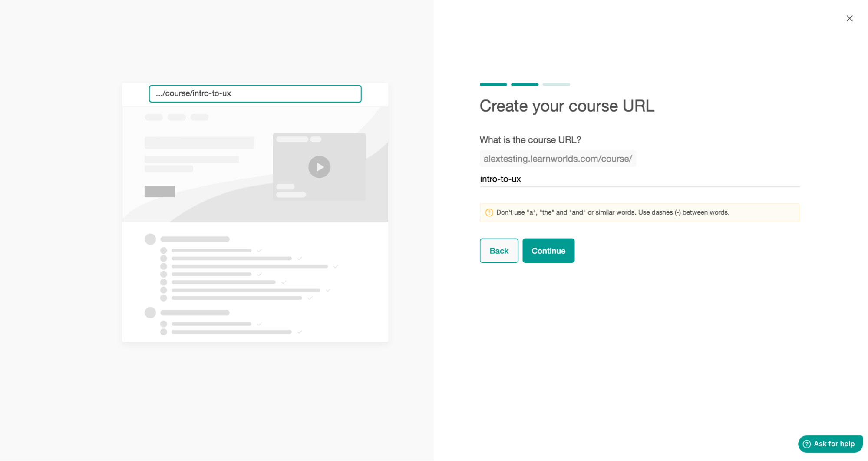Select the URL bar showing .../course/intro-to-ux in preview
Image resolution: width=868 pixels, height=461 pixels.
(254, 93)
